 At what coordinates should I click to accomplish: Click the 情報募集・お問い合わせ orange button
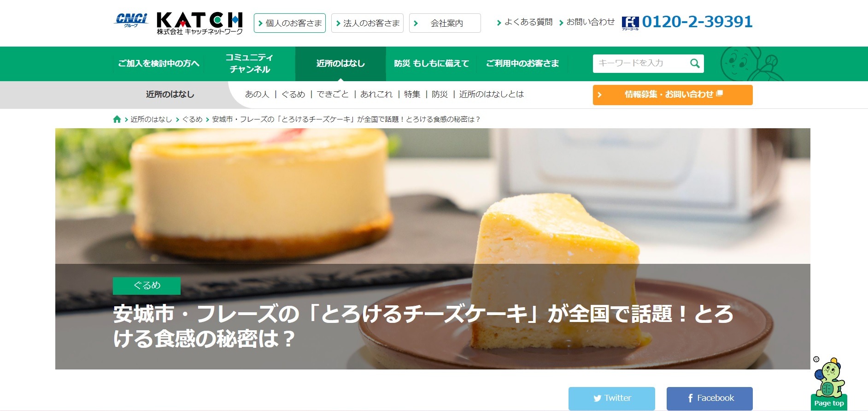click(x=673, y=95)
